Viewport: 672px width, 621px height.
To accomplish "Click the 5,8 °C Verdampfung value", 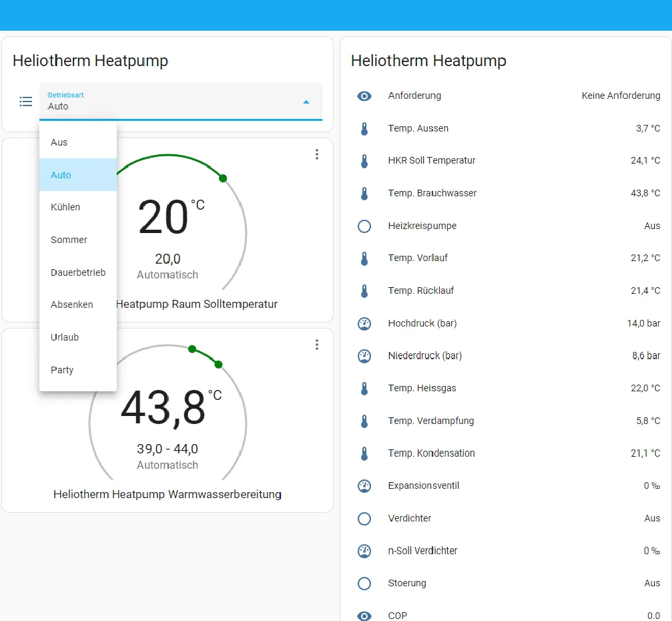I will (x=648, y=421).
